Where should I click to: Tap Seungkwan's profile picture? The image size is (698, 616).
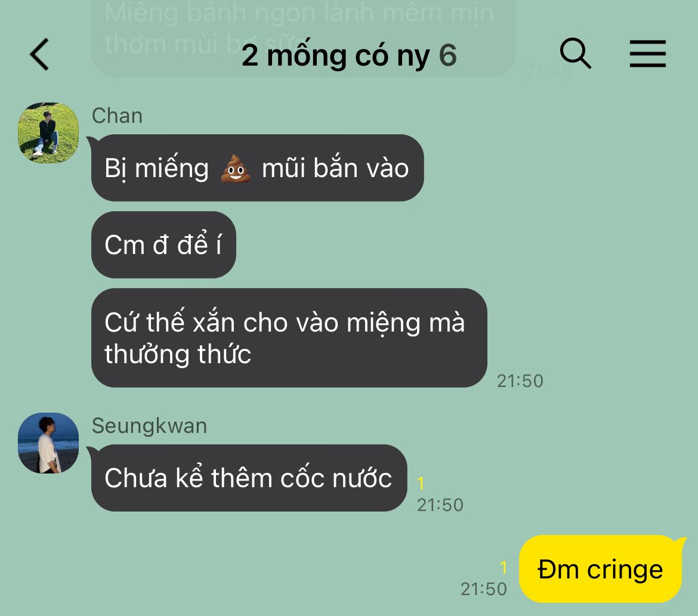(48, 443)
